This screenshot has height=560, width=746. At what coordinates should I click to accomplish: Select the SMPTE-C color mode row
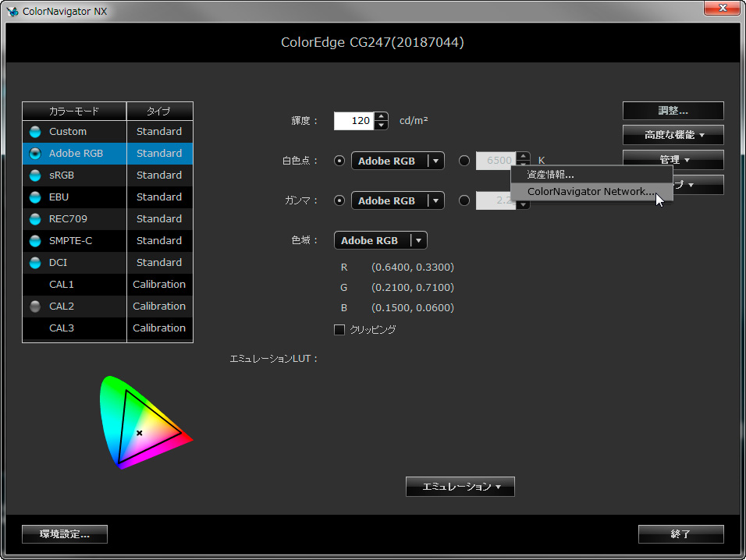tap(108, 241)
